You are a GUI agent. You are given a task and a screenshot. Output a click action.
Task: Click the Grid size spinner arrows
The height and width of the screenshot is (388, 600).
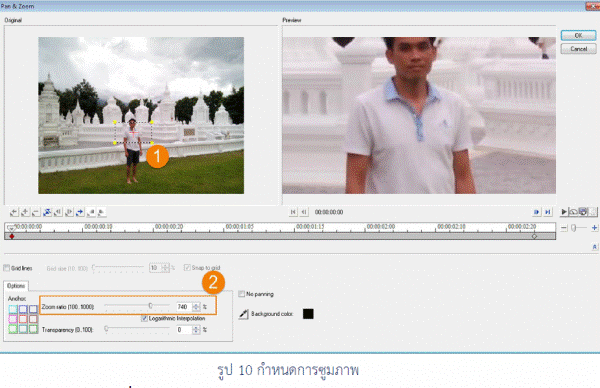(165, 268)
